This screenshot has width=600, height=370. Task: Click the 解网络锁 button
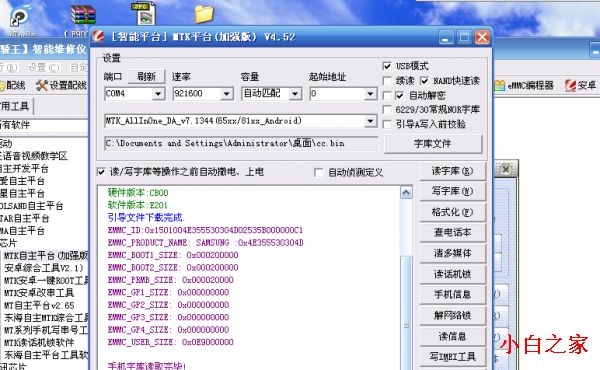452,315
